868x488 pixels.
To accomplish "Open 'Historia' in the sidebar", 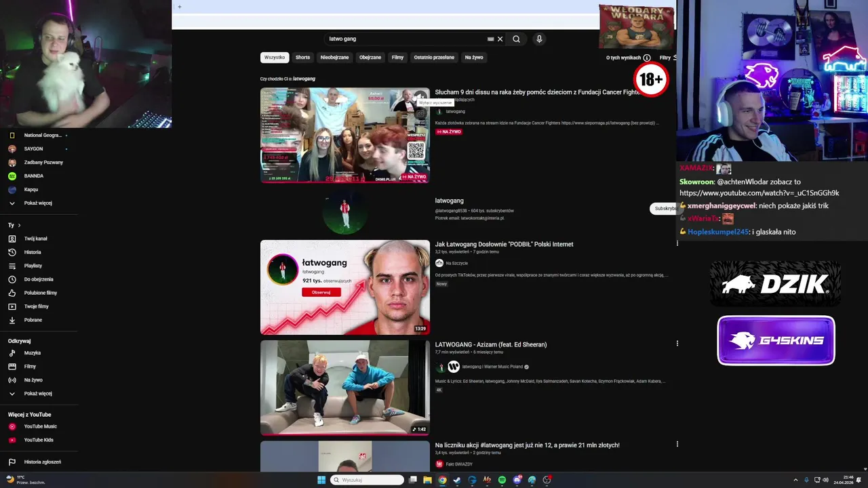I will (33, 252).
